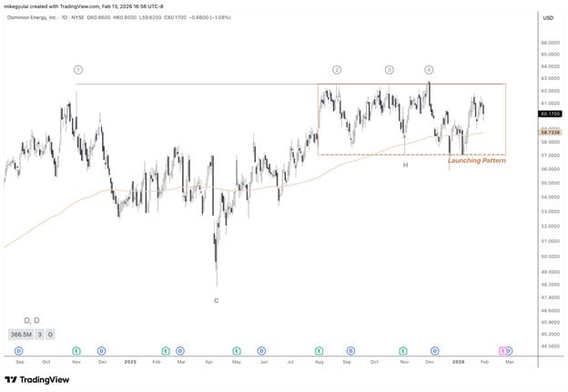Select the H label annotation

pos(405,165)
